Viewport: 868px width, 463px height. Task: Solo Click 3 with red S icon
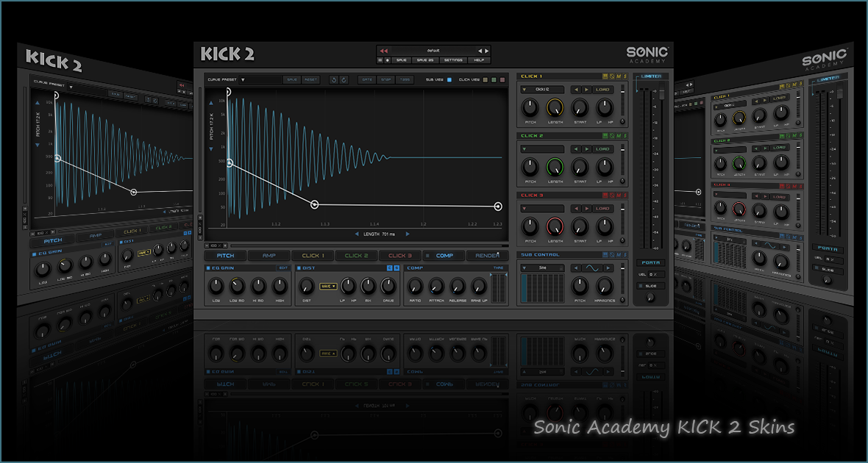pyautogui.click(x=625, y=195)
